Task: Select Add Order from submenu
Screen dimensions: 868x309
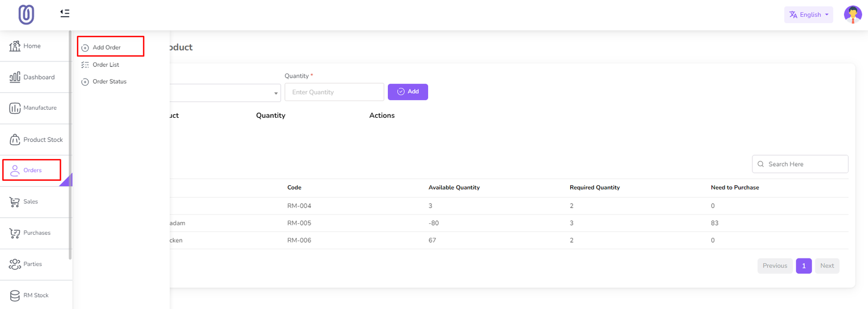Action: [107, 47]
